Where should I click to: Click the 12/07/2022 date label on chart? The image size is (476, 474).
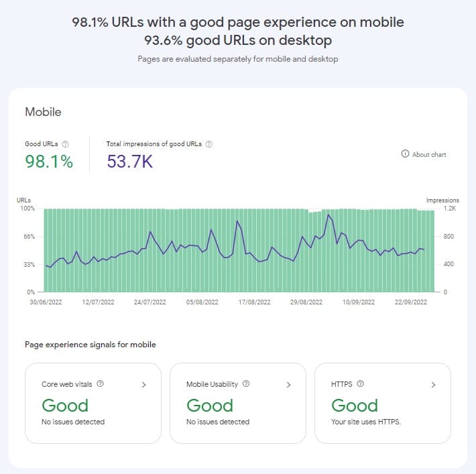98,302
